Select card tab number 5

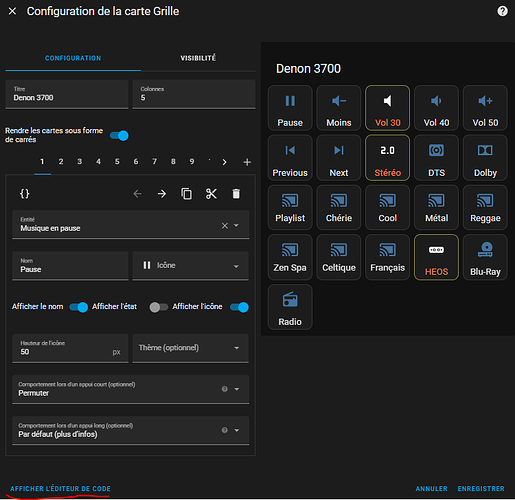tap(117, 162)
